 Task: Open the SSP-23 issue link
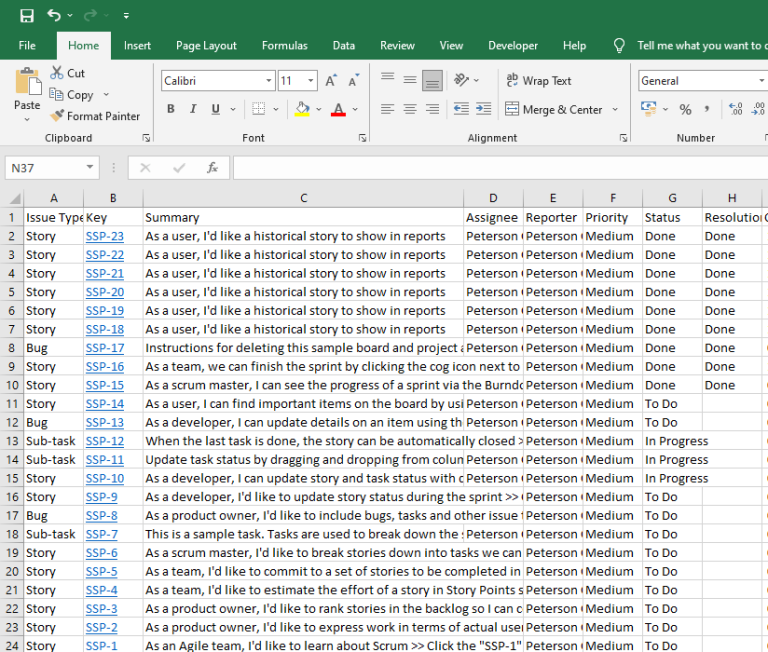click(x=105, y=236)
